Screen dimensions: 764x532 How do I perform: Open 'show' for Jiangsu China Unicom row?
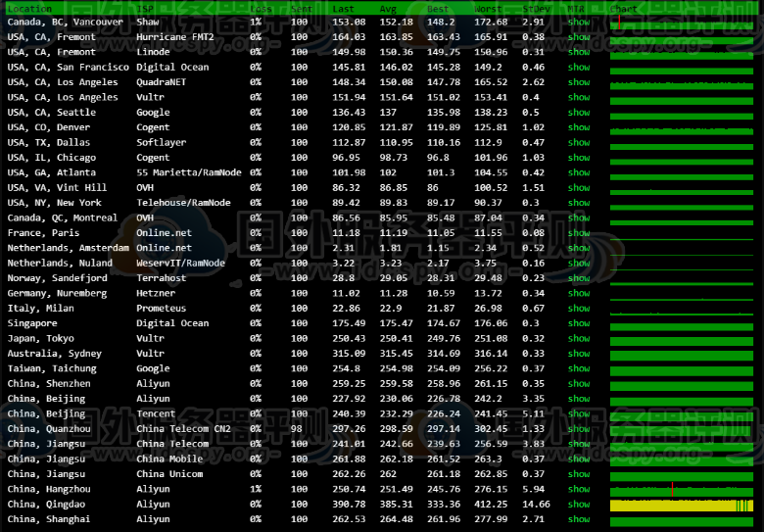coord(578,474)
